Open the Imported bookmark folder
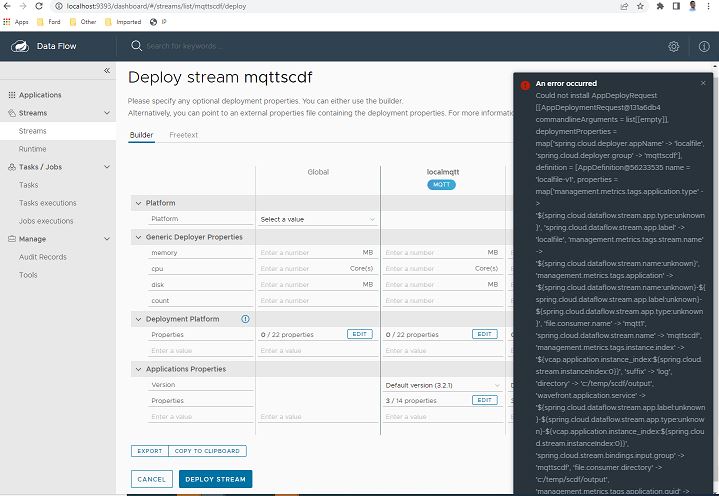 pyautogui.click(x=123, y=22)
